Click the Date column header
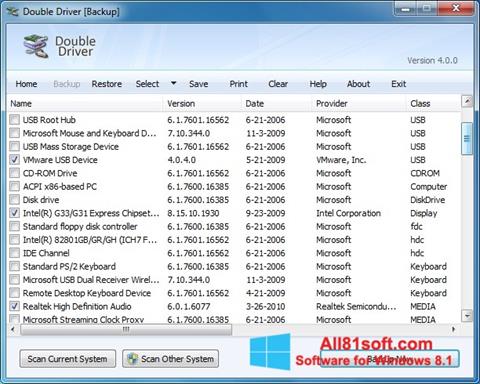The image size is (480, 384). tap(276, 104)
